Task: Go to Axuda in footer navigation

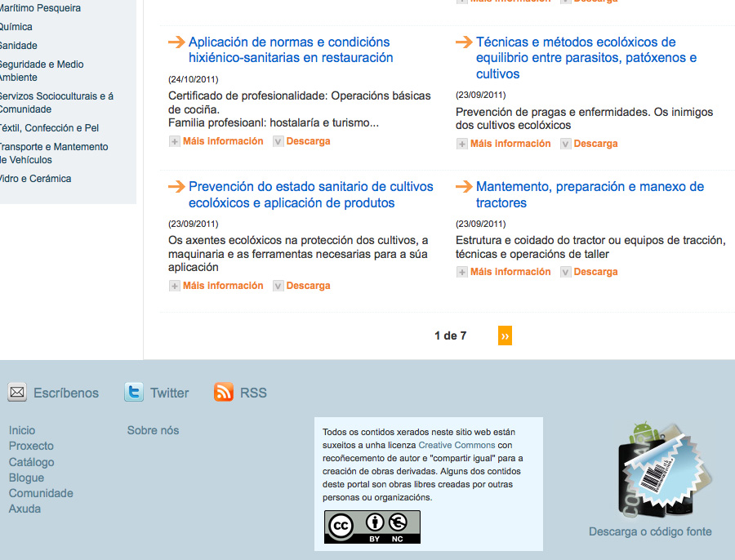Action: click(24, 509)
